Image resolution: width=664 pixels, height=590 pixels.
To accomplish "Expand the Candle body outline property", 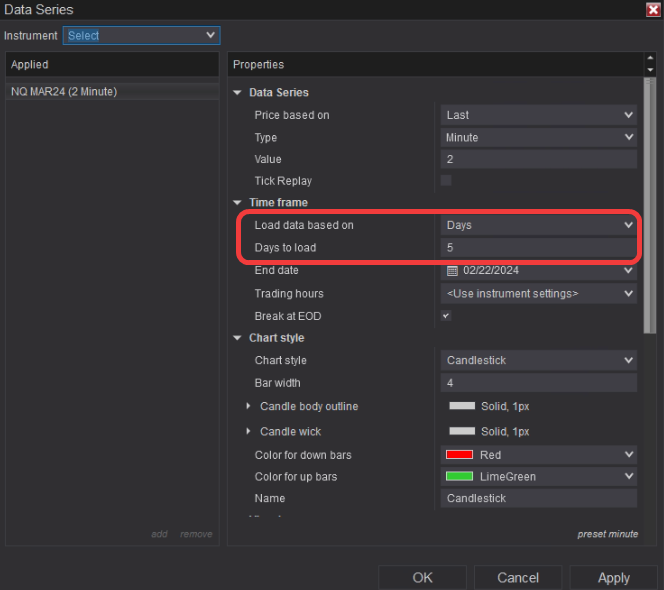I will [249, 406].
